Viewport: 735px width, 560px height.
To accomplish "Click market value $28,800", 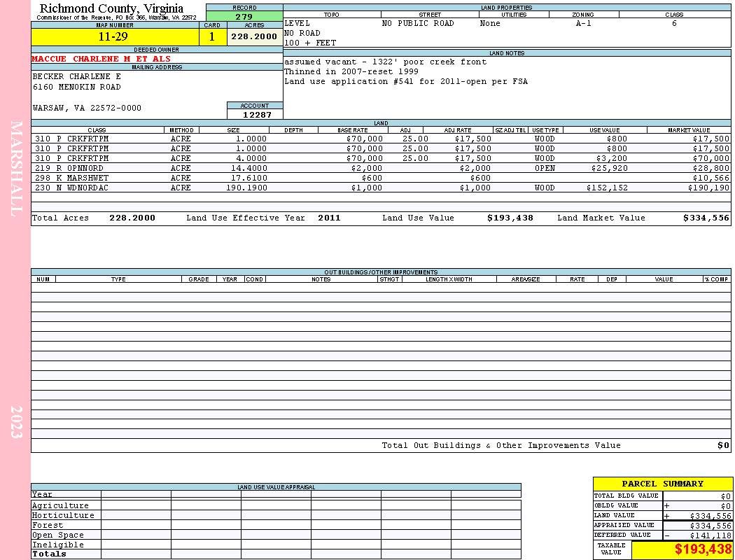I will click(x=711, y=168).
